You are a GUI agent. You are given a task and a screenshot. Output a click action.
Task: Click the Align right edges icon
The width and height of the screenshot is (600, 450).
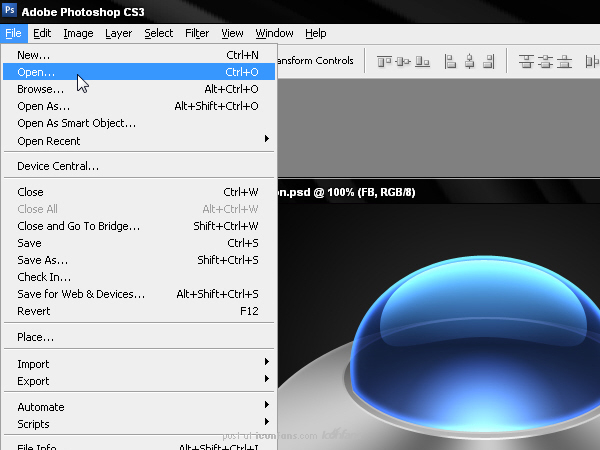tap(489, 61)
